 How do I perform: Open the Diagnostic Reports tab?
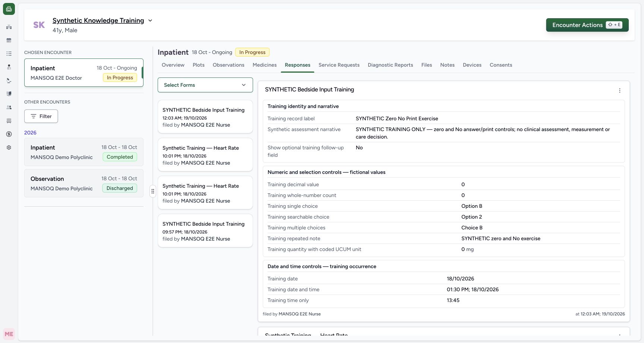[x=391, y=65]
